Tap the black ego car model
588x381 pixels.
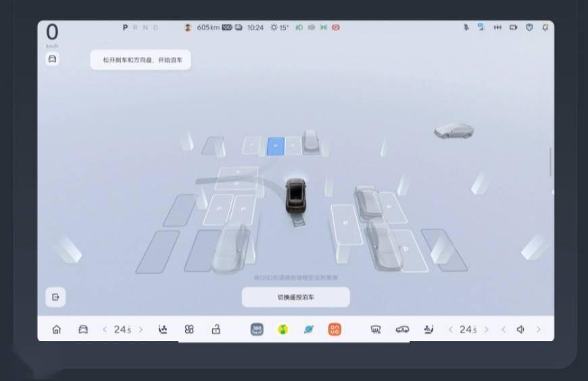point(296,196)
